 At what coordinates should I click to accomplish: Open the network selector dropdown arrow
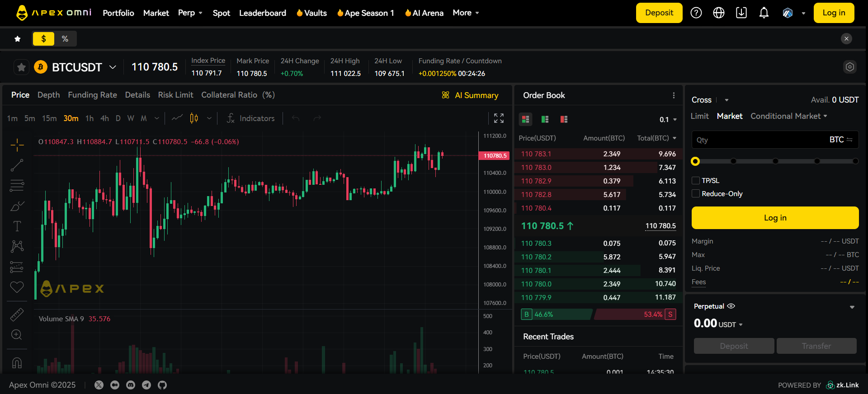[803, 13]
